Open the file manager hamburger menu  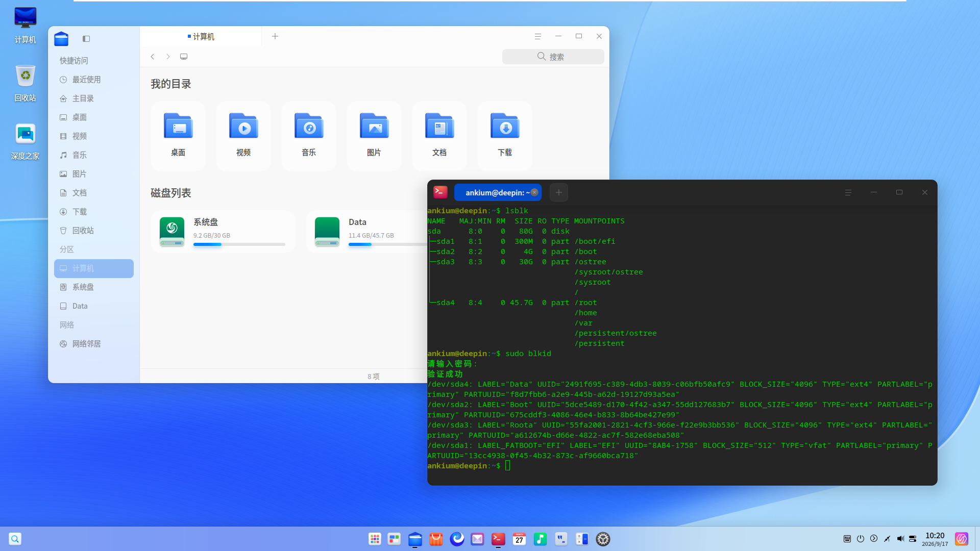point(538,36)
